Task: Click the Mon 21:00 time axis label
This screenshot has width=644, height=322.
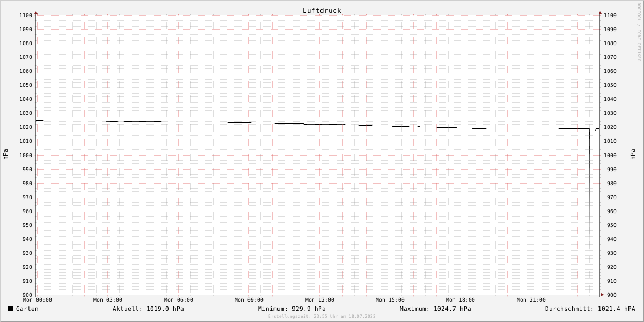Action: 531,300
